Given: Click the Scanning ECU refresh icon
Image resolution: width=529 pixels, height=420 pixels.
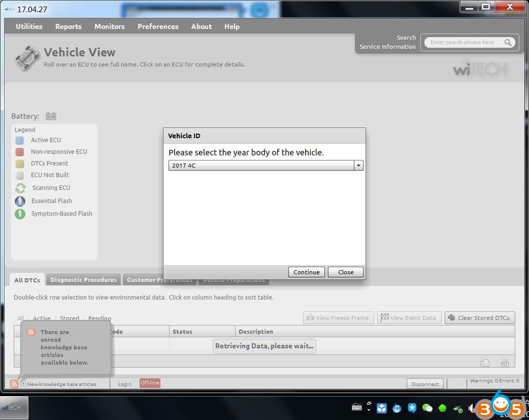Looking at the screenshot, I should 20,188.
